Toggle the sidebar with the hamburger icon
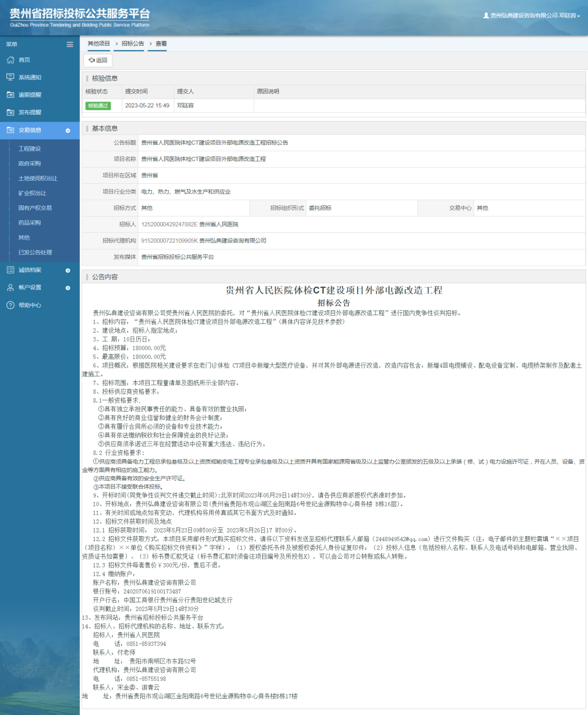Screen dimensions: 588x715 pyautogui.click(x=69, y=44)
